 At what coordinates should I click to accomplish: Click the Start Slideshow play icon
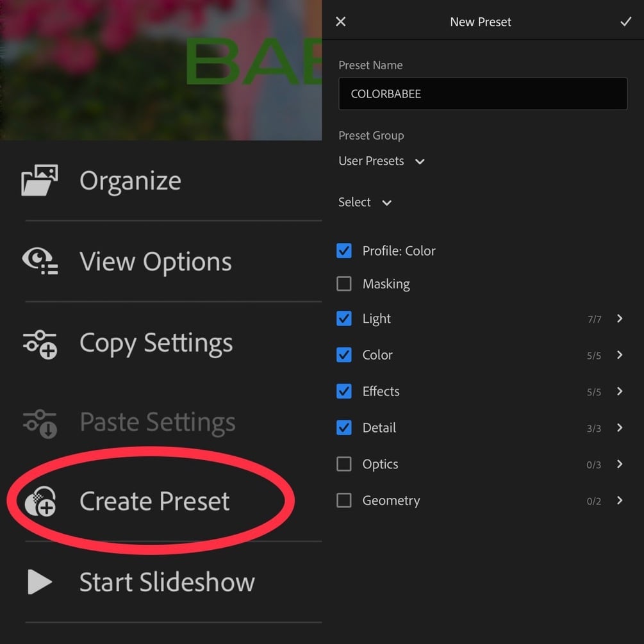pyautogui.click(x=40, y=582)
